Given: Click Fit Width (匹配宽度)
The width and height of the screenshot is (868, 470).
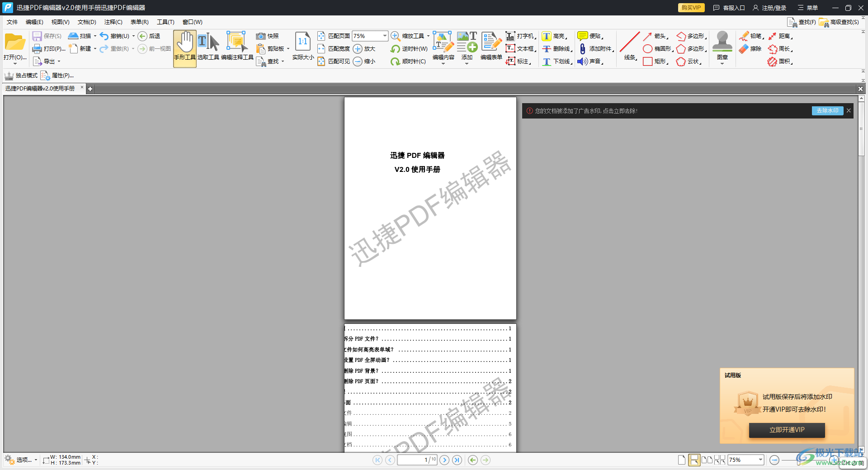Looking at the screenshot, I should (334, 49).
